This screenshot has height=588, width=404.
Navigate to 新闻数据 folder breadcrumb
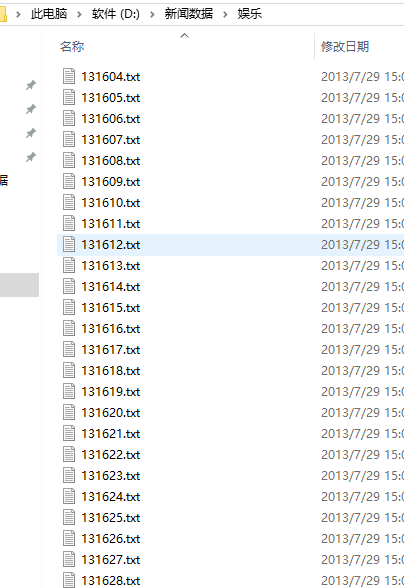(x=189, y=14)
